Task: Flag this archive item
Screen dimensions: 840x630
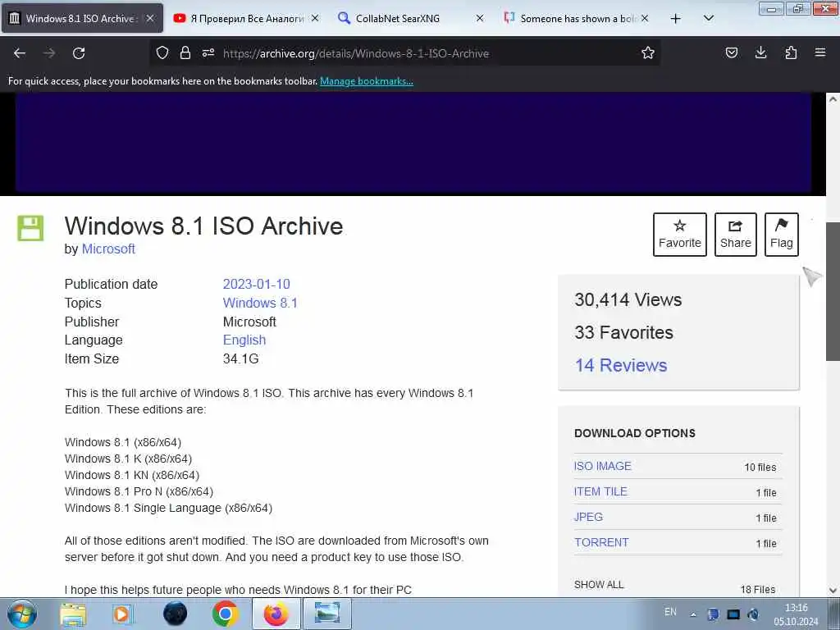Action: click(x=782, y=235)
